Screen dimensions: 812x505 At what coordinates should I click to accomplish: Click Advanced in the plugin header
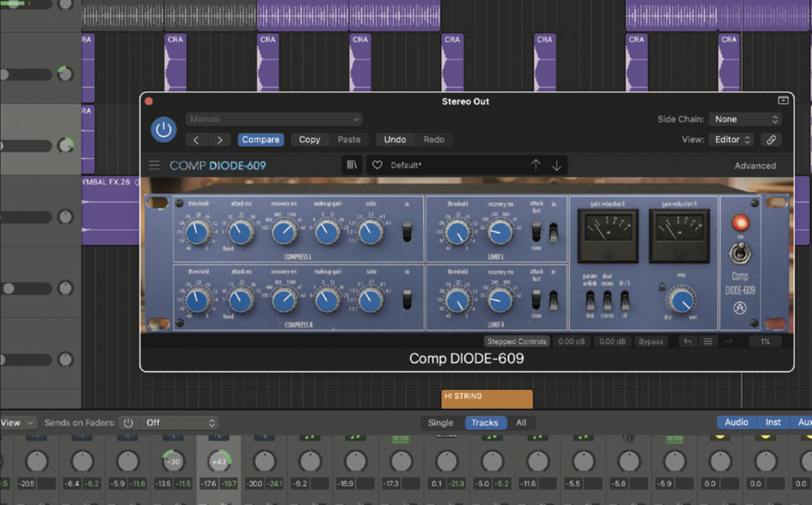coord(755,165)
